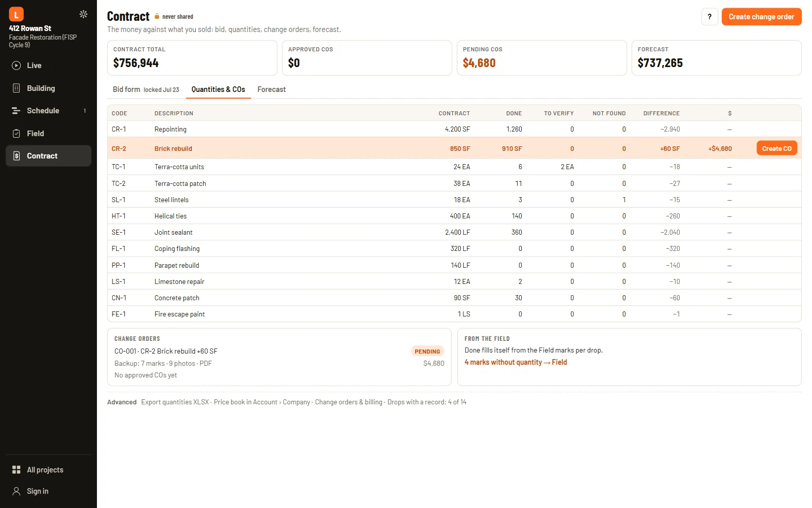This screenshot has height=508, width=812.
Task: Select the Contract dollar icon
Action: pos(16,156)
